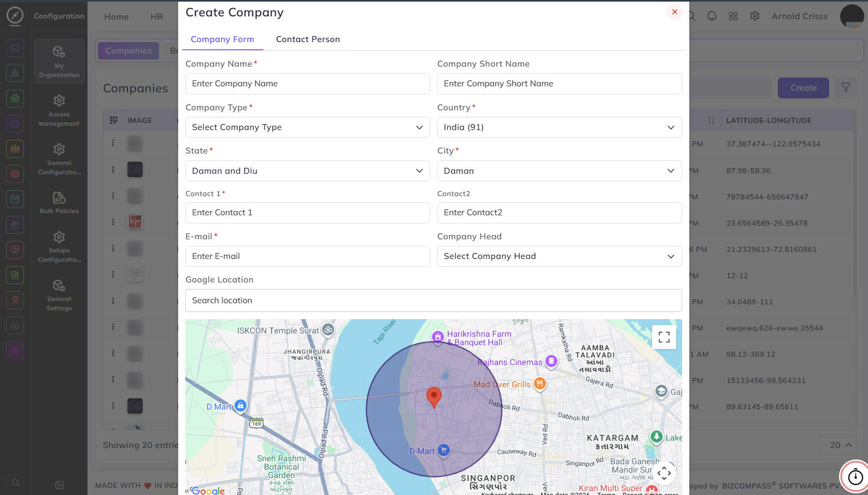Open the Company Type dropdown

tap(308, 127)
